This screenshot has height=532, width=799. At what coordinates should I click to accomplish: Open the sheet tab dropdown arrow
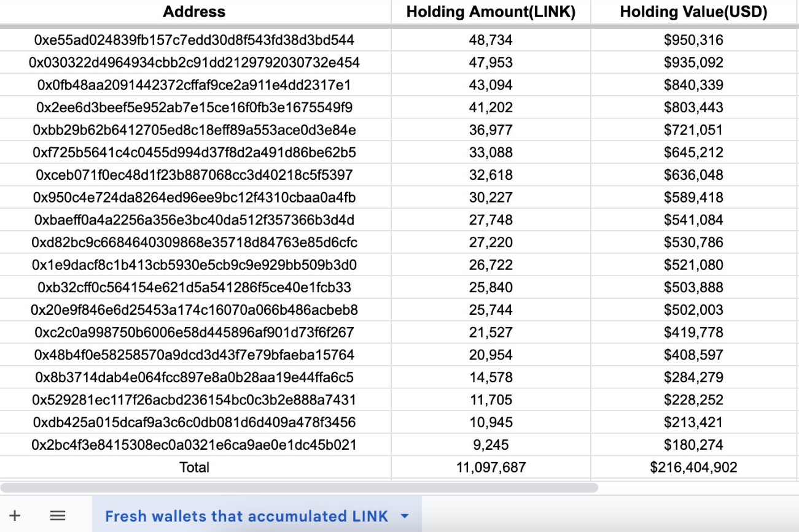point(405,516)
